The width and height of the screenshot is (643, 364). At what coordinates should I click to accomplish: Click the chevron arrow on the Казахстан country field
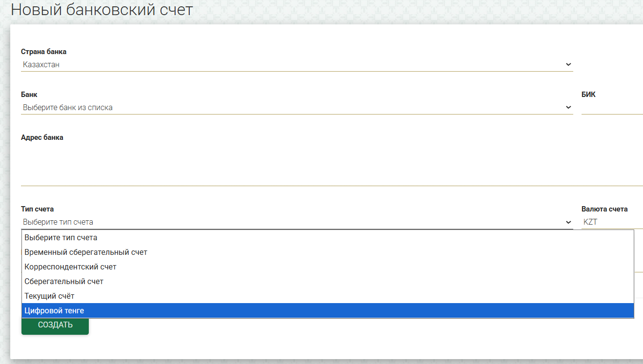coord(568,64)
